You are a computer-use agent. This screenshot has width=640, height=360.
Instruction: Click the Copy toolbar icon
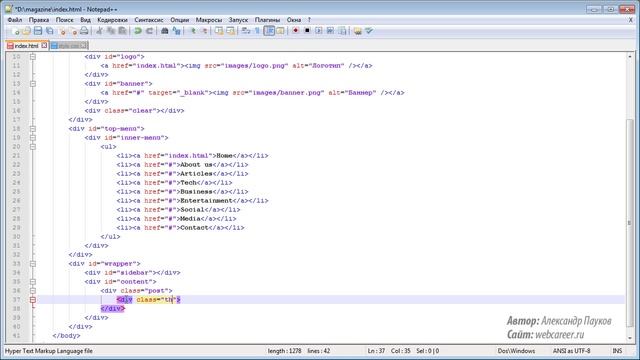[x=111, y=31]
